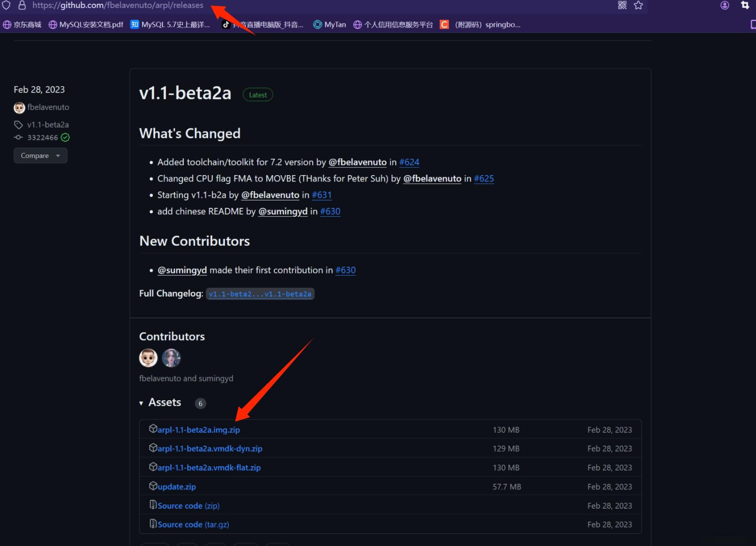Open the 京东商城 bookmark

[22, 25]
